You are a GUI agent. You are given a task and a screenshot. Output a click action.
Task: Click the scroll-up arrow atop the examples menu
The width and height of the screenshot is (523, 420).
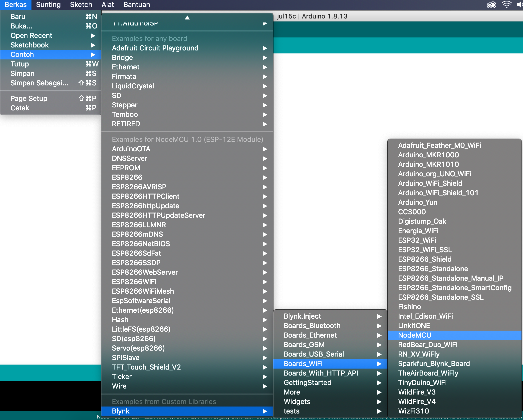pyautogui.click(x=187, y=17)
